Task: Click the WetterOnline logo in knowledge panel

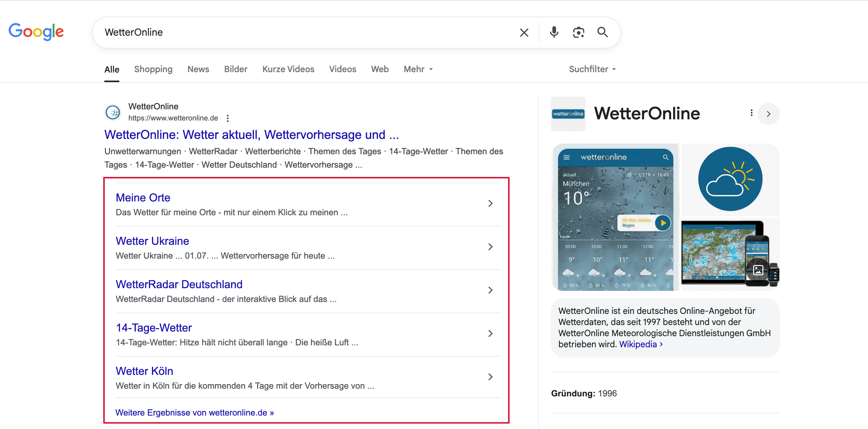Action: (x=568, y=114)
